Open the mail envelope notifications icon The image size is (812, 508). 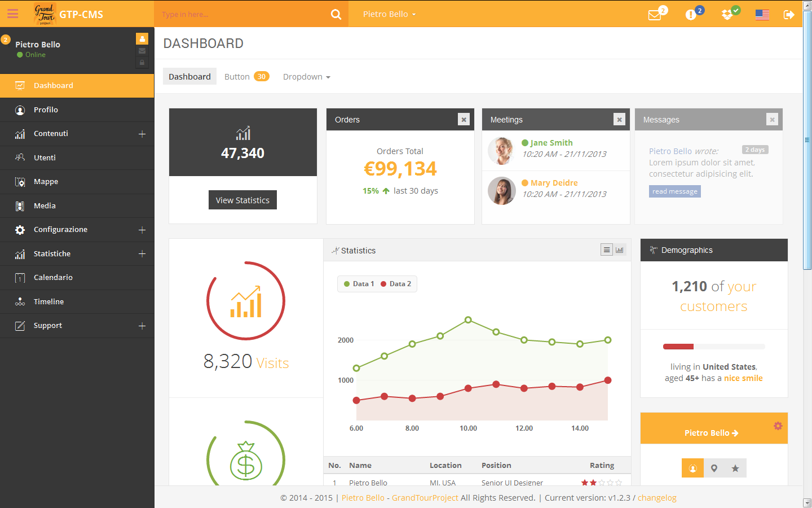655,15
